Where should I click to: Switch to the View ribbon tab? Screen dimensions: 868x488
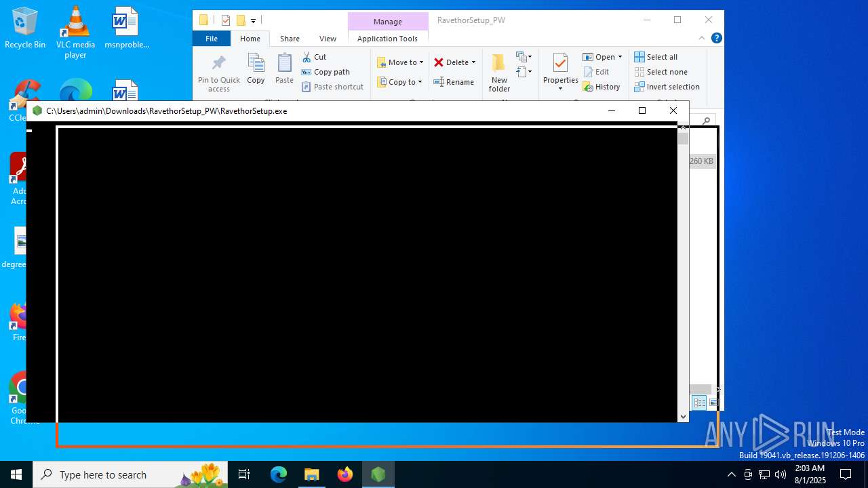coord(328,39)
